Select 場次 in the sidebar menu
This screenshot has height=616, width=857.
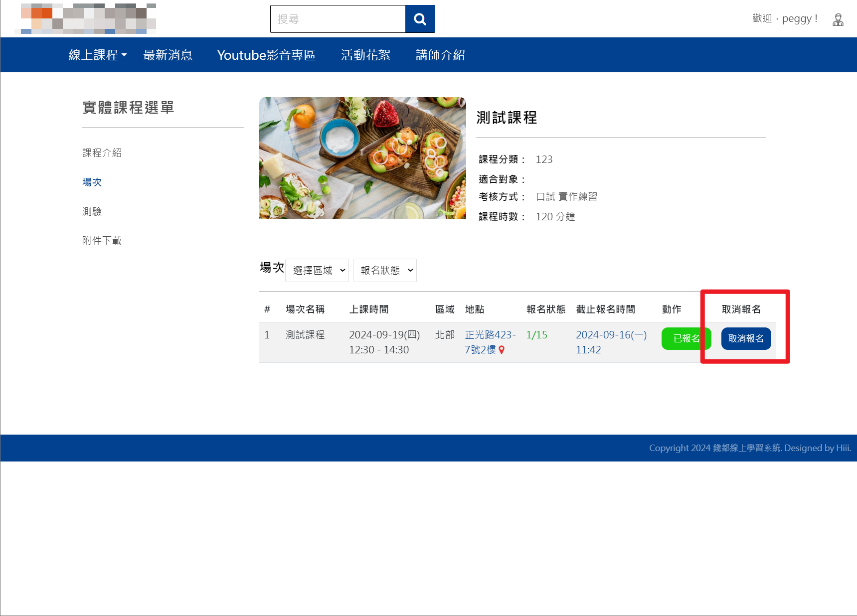[92, 182]
